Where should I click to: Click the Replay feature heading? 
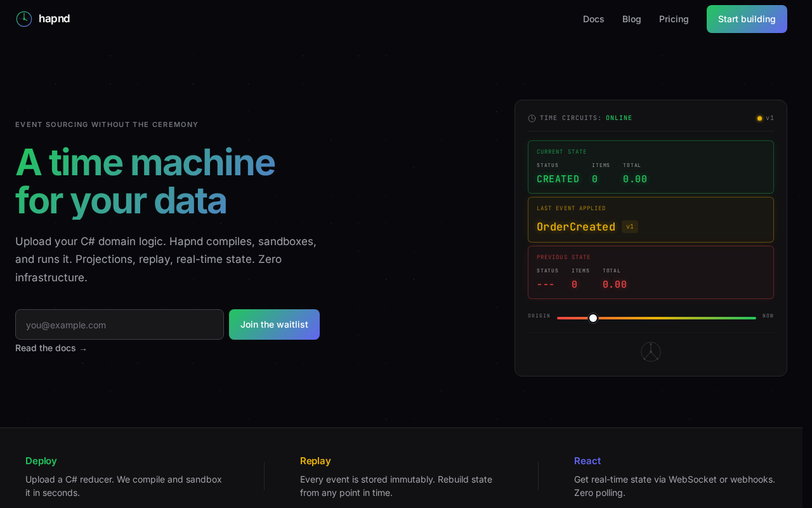315,461
